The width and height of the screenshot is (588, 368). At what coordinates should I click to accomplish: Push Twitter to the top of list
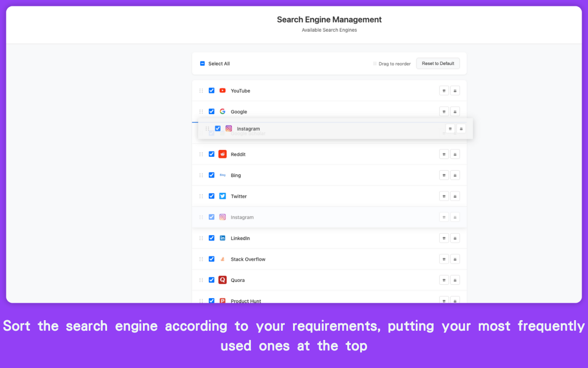coord(444,196)
